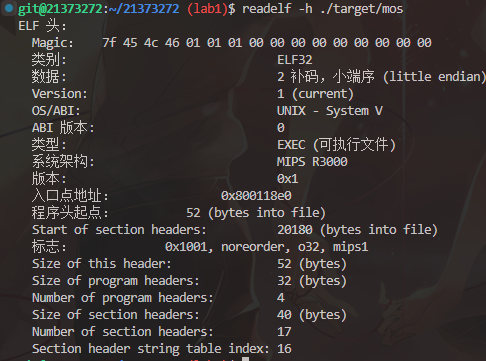The image size is (486, 361).
Task: Click the Version 1 (current) value
Action: 315,94
